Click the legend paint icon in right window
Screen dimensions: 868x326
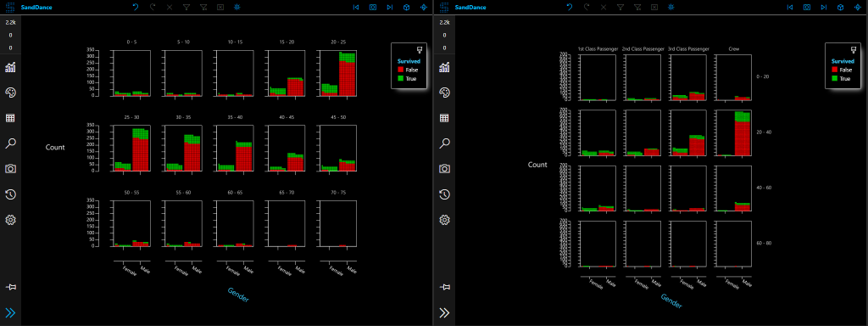pos(854,49)
